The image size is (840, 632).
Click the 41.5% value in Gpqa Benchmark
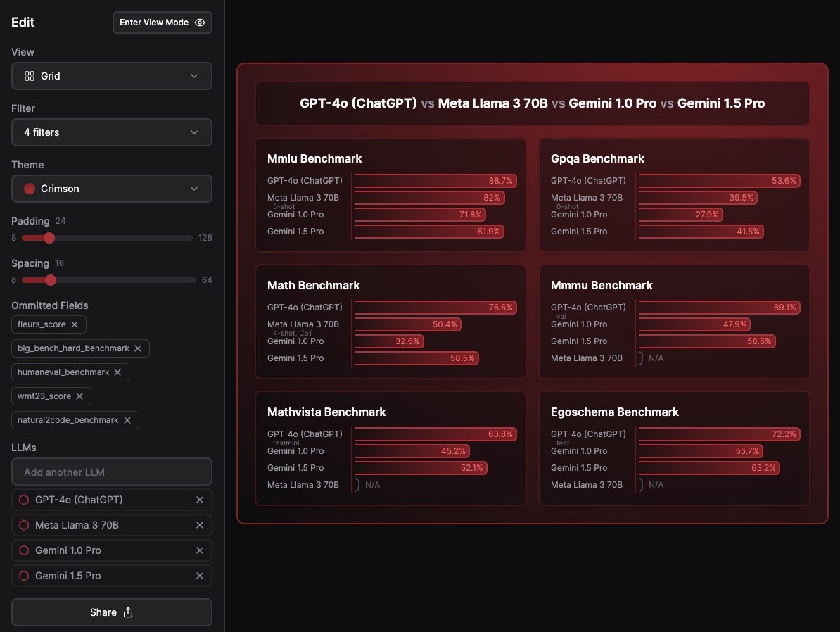[x=748, y=232]
